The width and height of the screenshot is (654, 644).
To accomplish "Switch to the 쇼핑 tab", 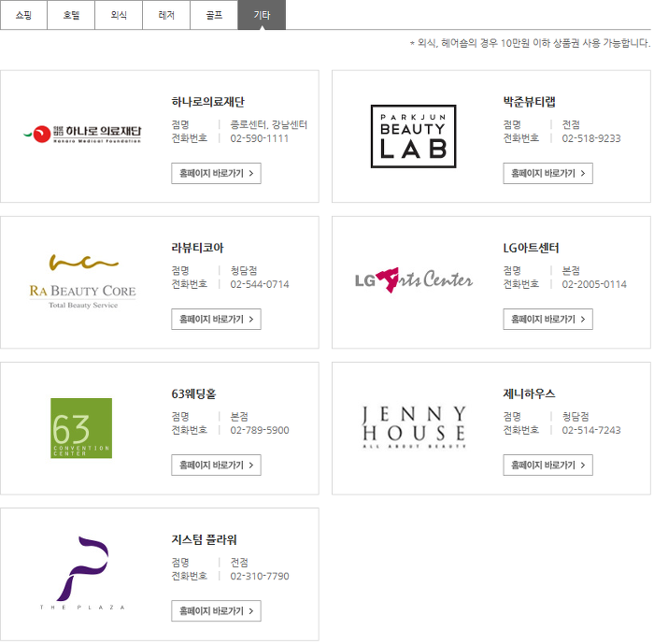I will pyautogui.click(x=23, y=15).
